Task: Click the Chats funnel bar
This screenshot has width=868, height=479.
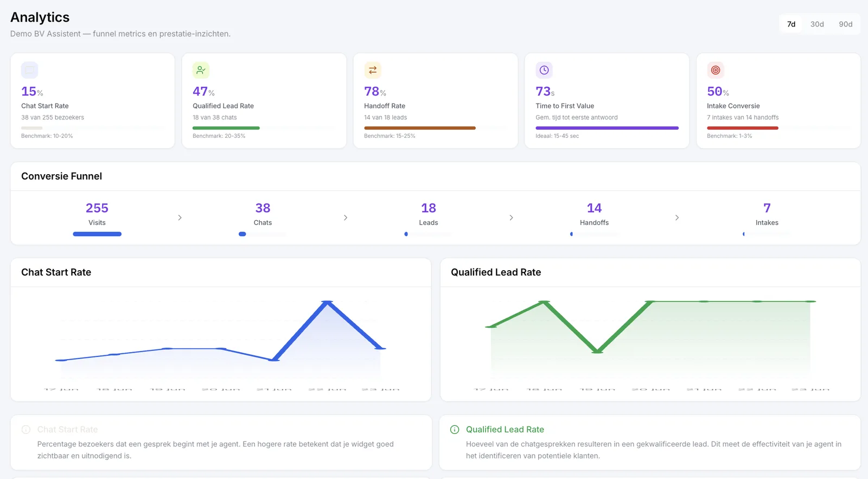Action: click(263, 234)
